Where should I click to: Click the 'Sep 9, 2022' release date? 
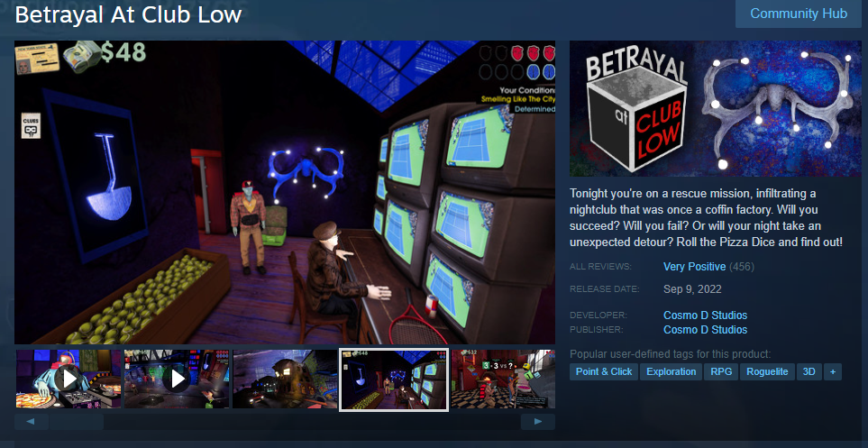point(692,289)
